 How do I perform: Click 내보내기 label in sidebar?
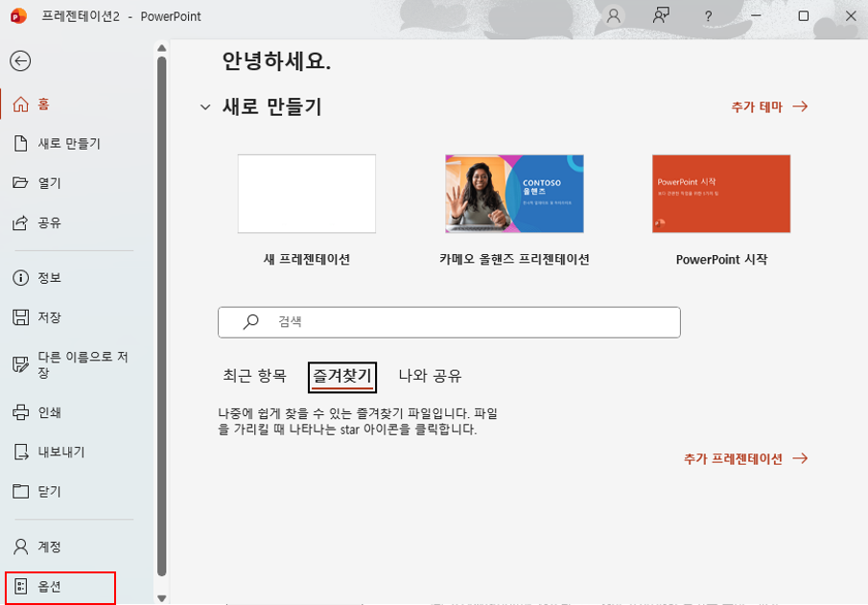61,452
